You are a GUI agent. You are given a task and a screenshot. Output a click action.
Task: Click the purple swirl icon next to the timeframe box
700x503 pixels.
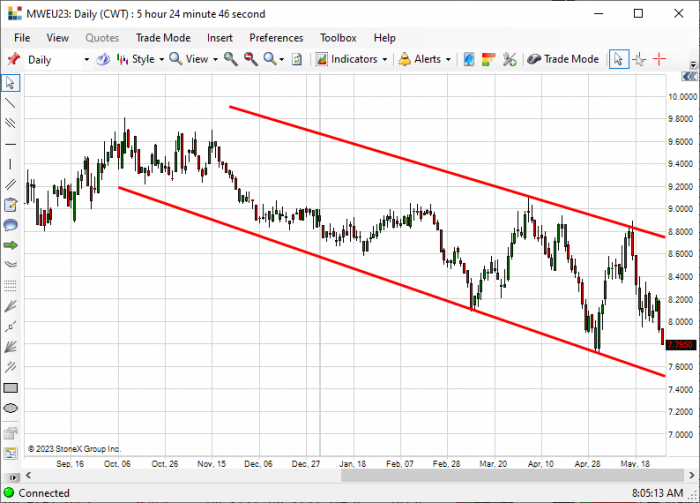click(103, 59)
